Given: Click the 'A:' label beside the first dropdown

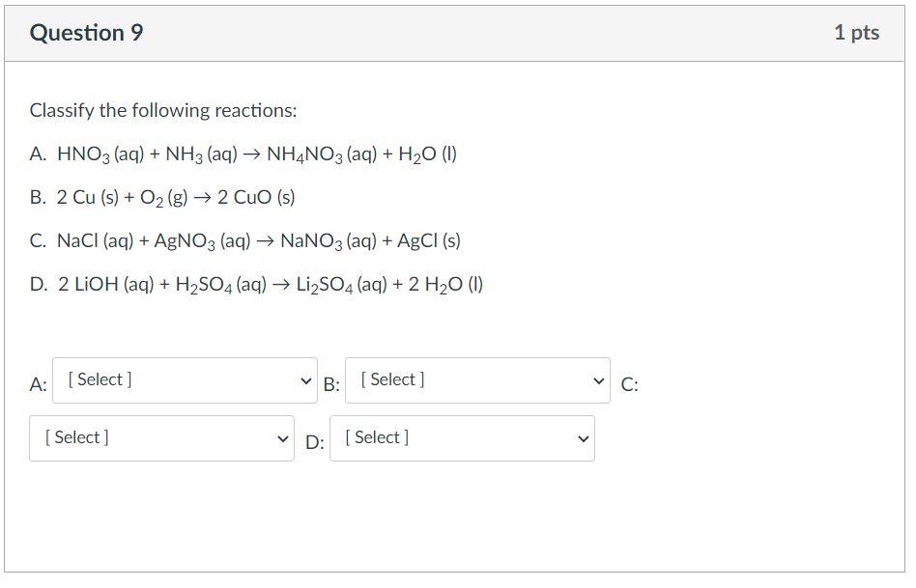Looking at the screenshot, I should point(38,384).
